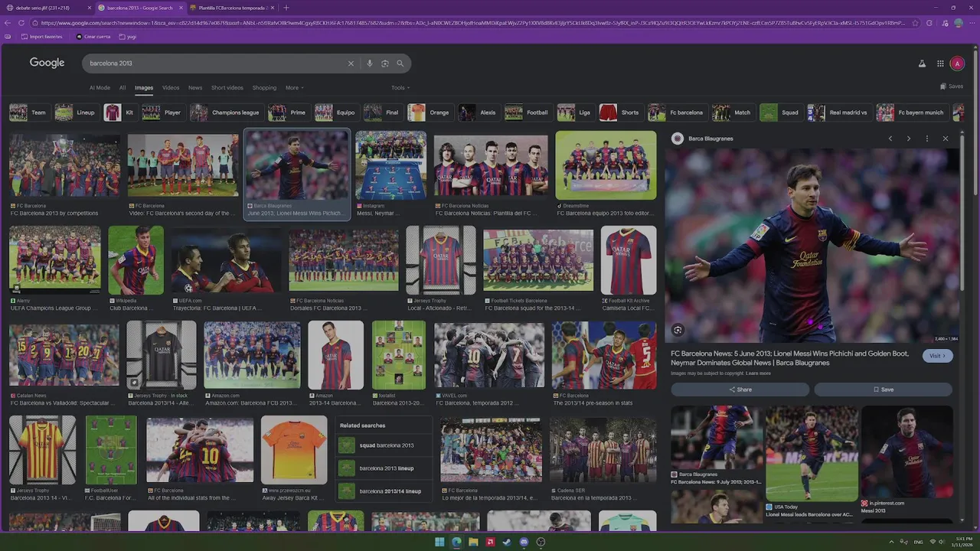980x551 pixels.
Task: Expand the More search filters dropdown
Action: pos(295,88)
